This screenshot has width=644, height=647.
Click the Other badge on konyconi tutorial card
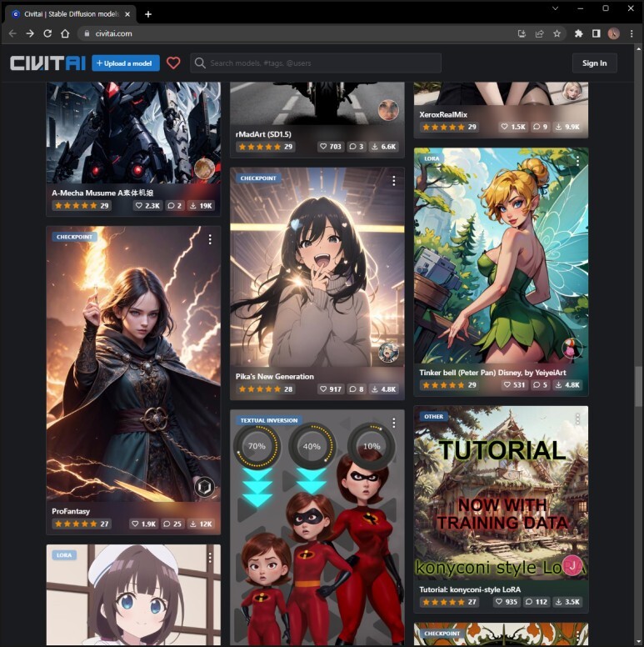click(433, 417)
